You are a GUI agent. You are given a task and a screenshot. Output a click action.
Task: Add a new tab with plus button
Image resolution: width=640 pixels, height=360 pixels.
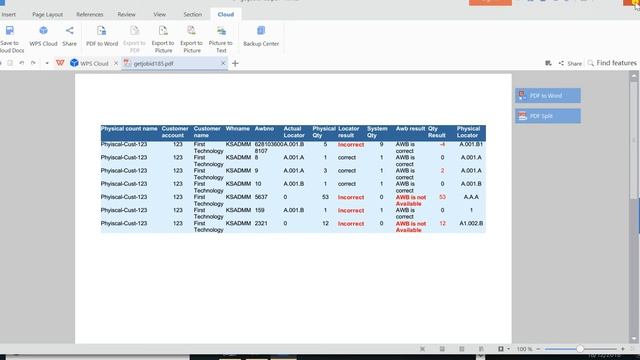pos(235,63)
